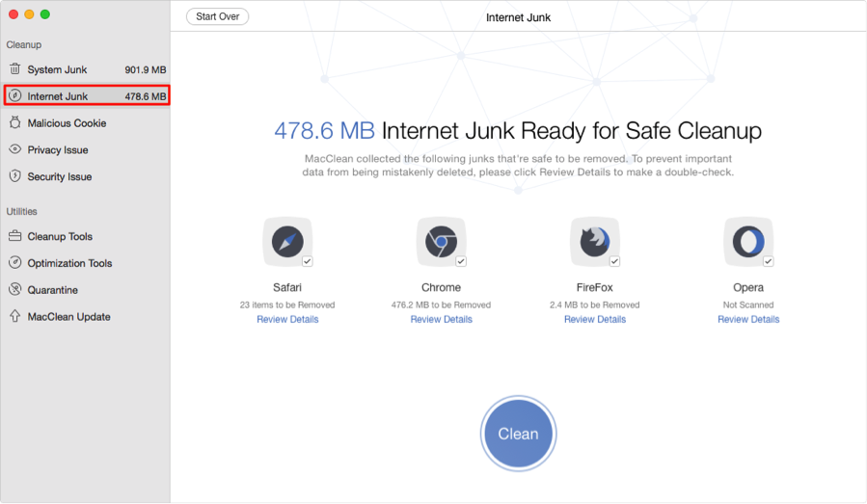Click the Start Over button
Viewport: 867px width, 504px height.
(217, 16)
